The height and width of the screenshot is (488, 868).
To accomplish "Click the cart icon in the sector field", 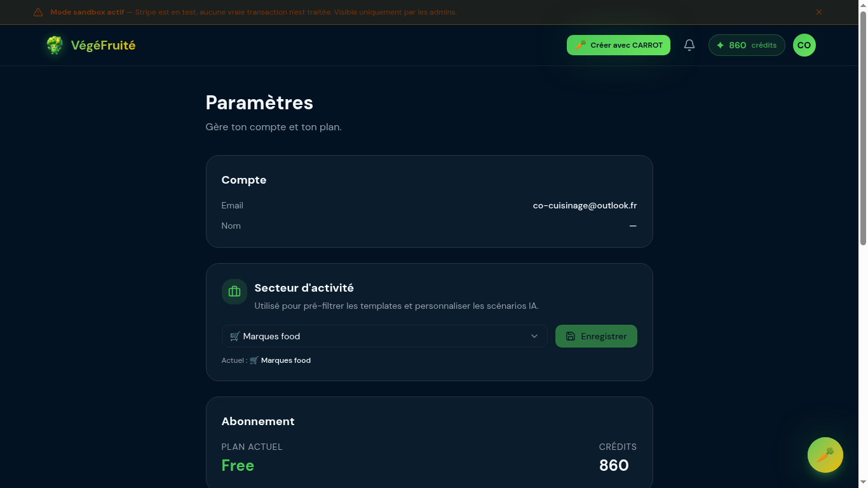I will tap(234, 336).
